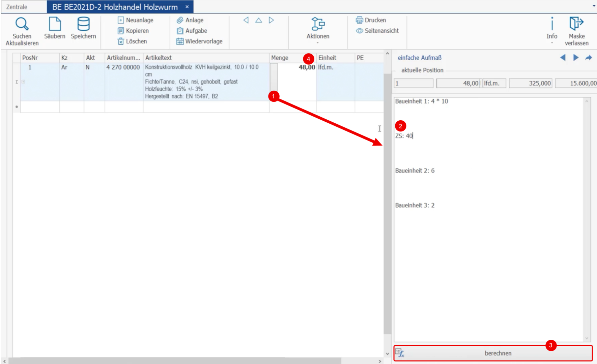Viewport: 597px width, 364px height.
Task: Go to previous record with left triangle
Action: (246, 20)
